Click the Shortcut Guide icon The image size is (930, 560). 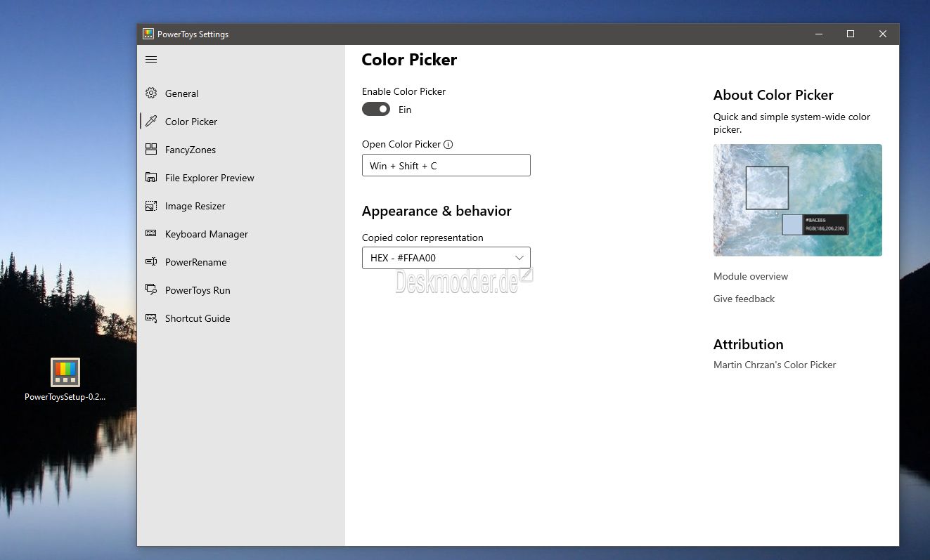click(x=151, y=318)
